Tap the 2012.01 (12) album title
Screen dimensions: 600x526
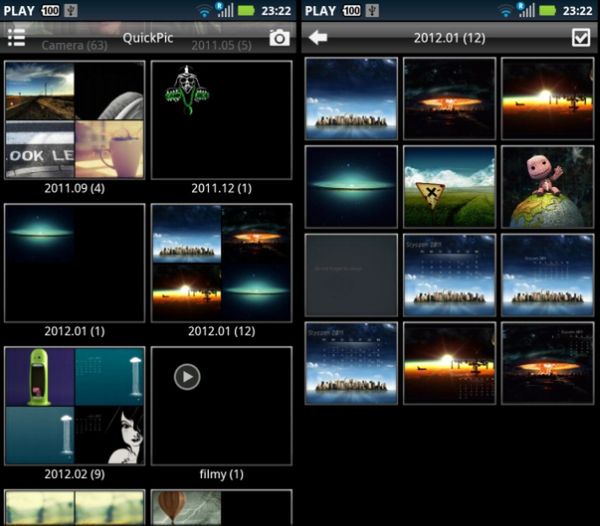tap(450, 38)
